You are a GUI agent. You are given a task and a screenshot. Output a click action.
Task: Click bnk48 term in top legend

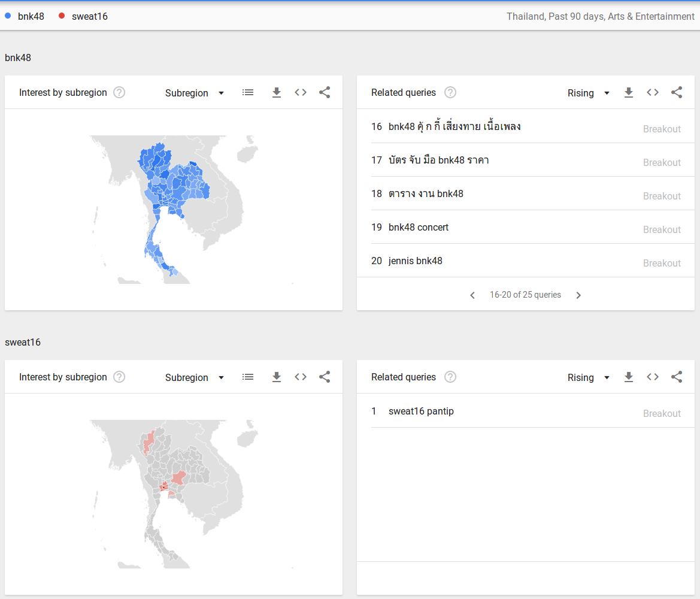tap(31, 17)
